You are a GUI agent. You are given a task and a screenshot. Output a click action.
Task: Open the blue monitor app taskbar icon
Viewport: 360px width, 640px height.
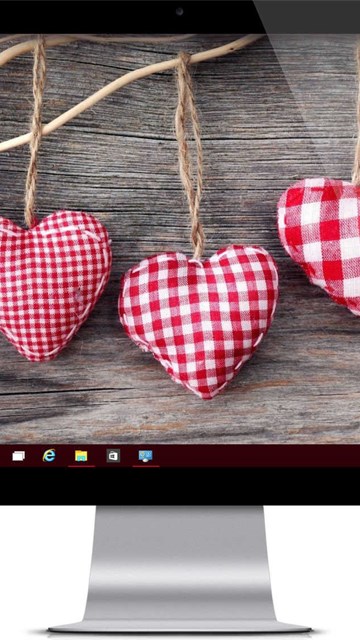(x=145, y=456)
